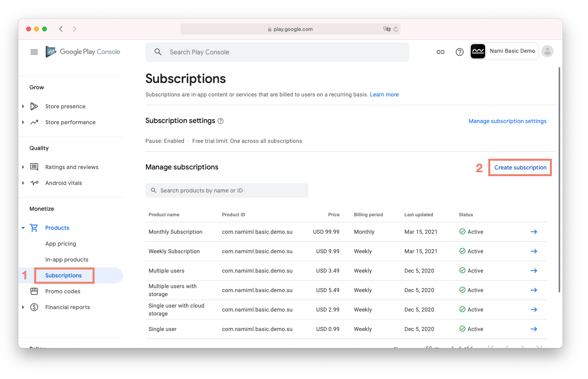The height and width of the screenshot is (379, 588).
Task: Click the page reload icon in address bar
Action: click(396, 29)
